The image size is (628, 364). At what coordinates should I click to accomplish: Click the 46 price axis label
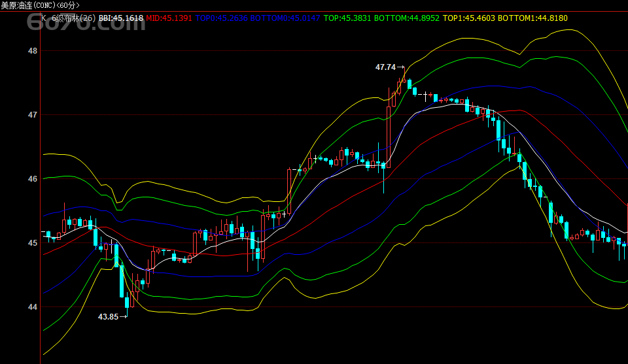point(33,179)
